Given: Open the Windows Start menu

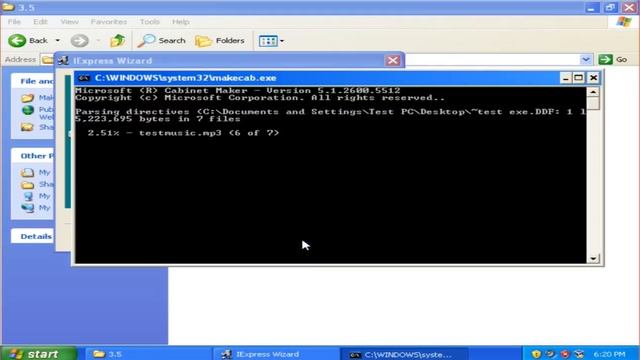Looking at the screenshot, I should (x=38, y=353).
